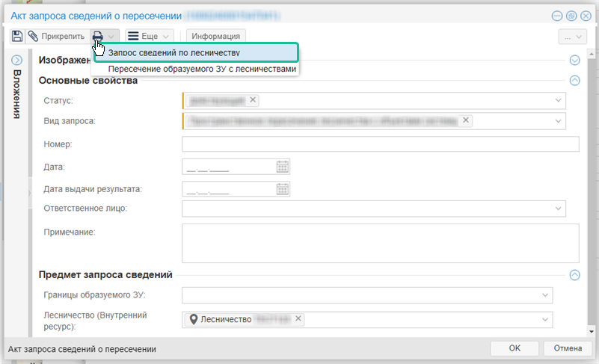Viewport: 599px width, 364px height.
Task: Remove the Статус selected value tag
Action: click(253, 100)
